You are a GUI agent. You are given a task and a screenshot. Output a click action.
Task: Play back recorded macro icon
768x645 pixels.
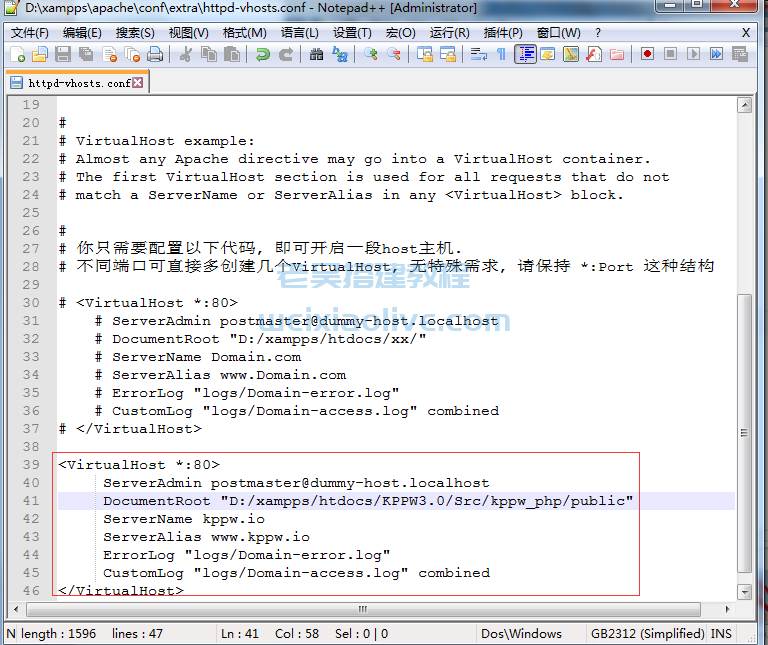pyautogui.click(x=693, y=53)
